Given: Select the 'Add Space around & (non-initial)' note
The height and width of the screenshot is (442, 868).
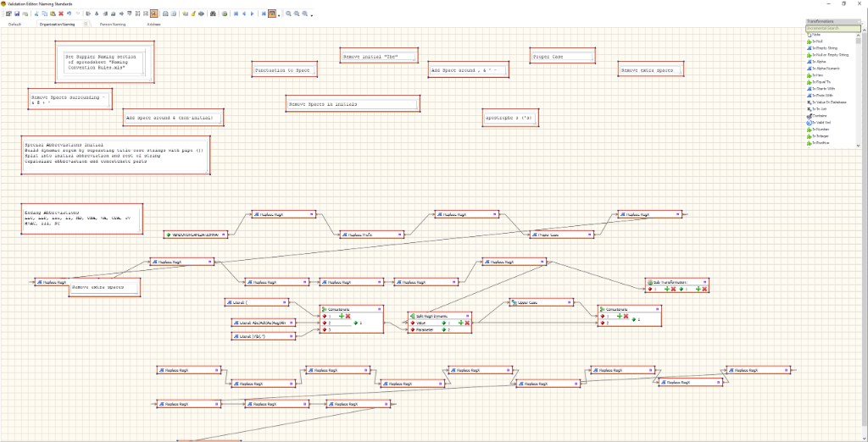Looking at the screenshot, I should 174,118.
